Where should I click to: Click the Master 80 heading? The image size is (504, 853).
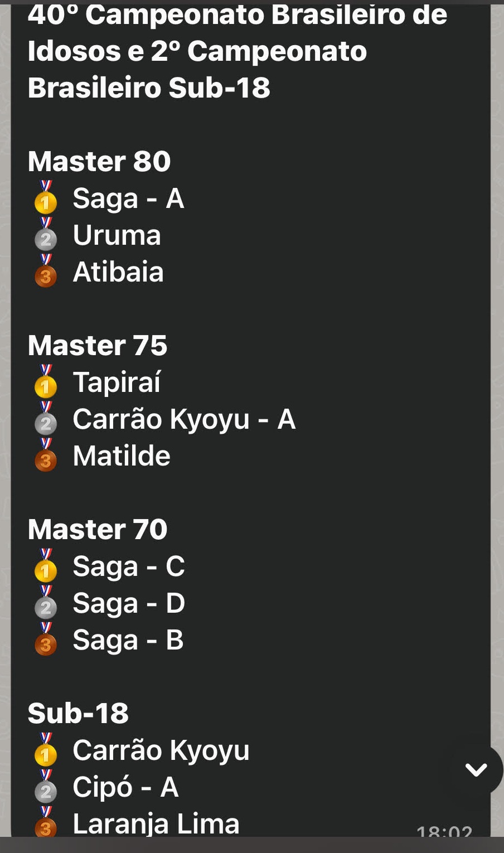coord(99,162)
